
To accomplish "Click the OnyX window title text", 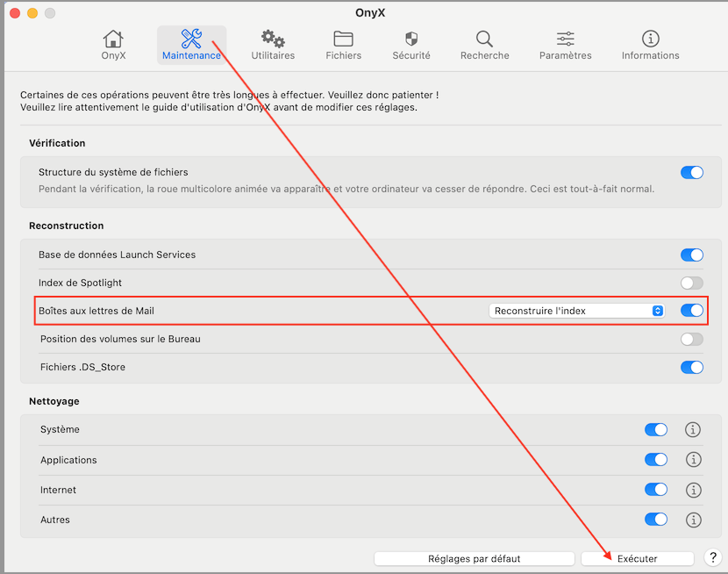I will coord(370,13).
